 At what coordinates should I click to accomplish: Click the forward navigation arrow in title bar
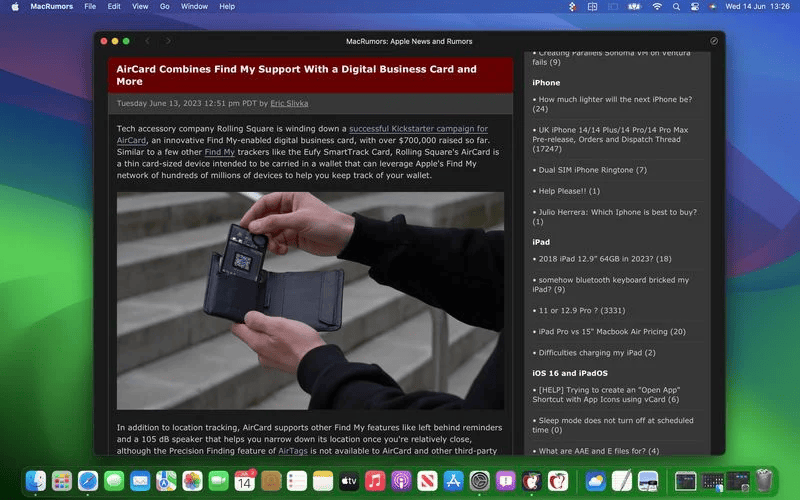click(x=168, y=41)
